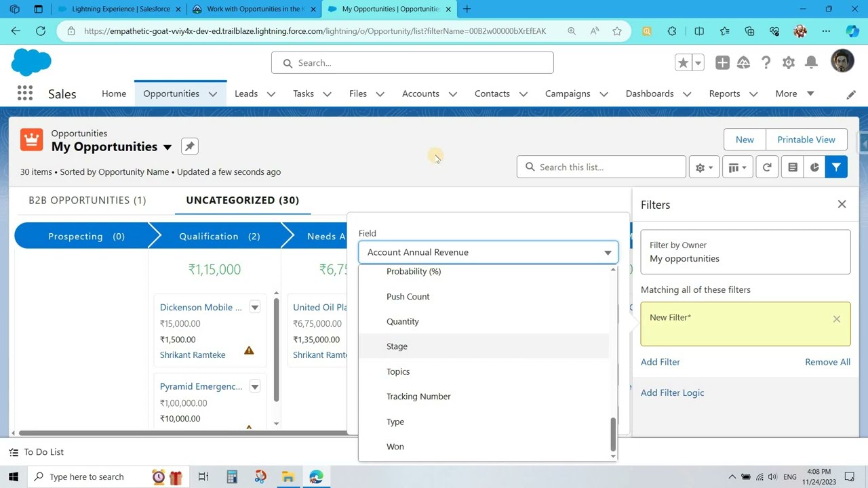The height and width of the screenshot is (488, 868).
Task: Click Search this list field
Action: point(601,167)
